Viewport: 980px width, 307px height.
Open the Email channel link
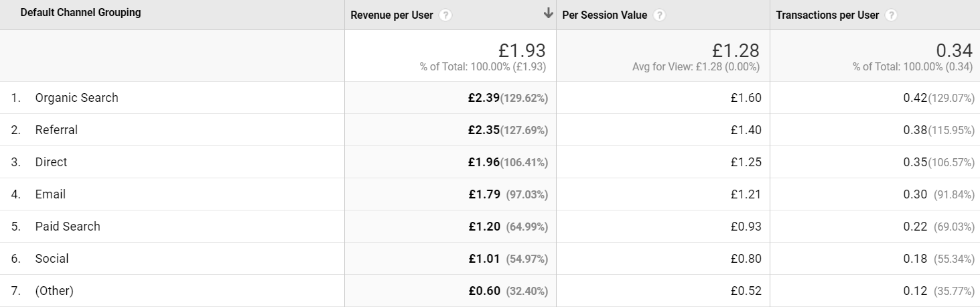pos(50,194)
